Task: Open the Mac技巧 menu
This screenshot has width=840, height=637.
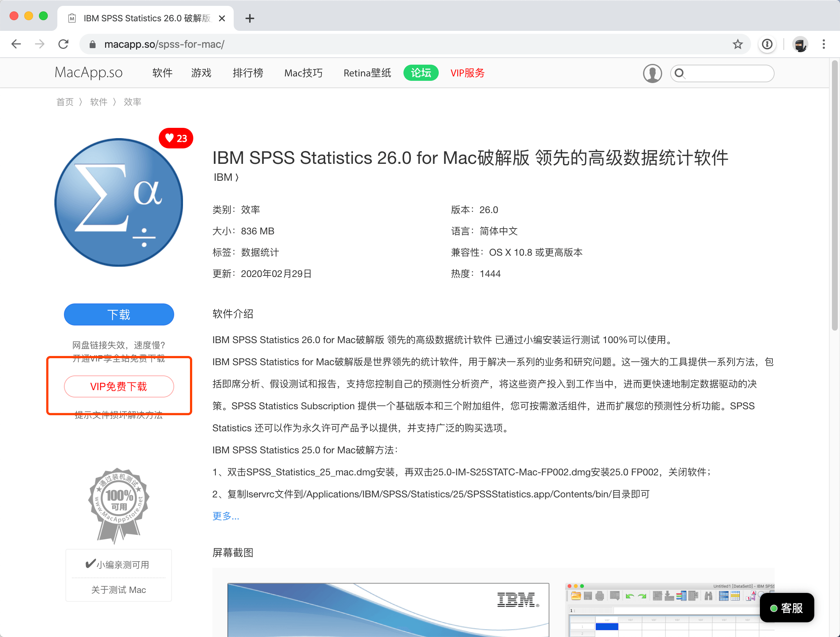Action: pos(303,73)
